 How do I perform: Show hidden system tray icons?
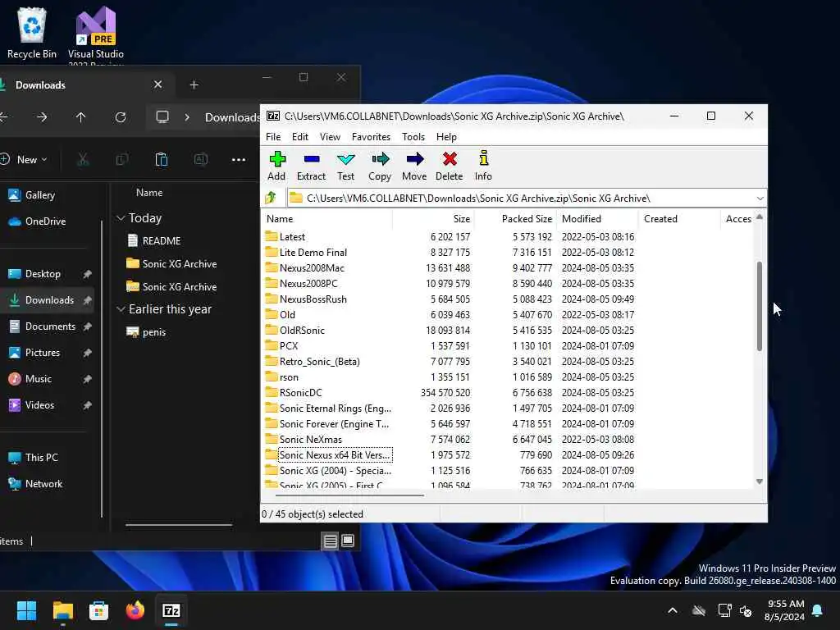[673, 610]
